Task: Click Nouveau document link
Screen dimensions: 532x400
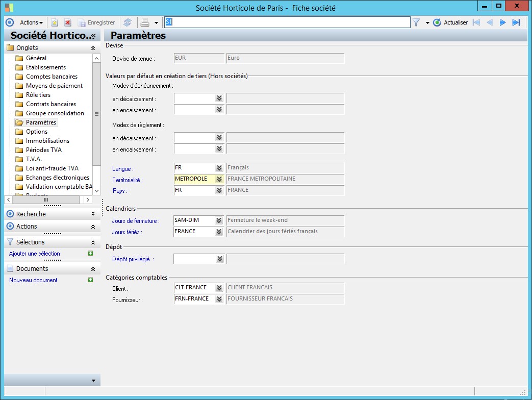Action: point(33,280)
